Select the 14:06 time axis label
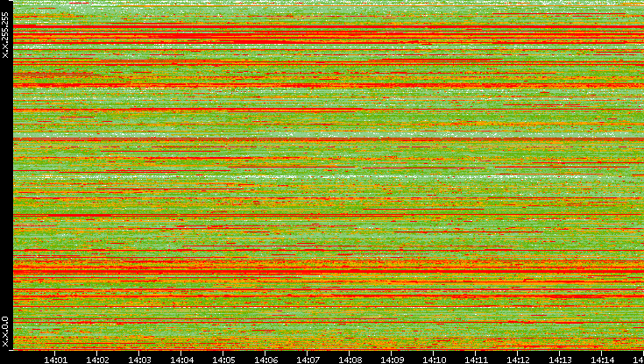This screenshot has height=364, width=644. click(x=265, y=360)
